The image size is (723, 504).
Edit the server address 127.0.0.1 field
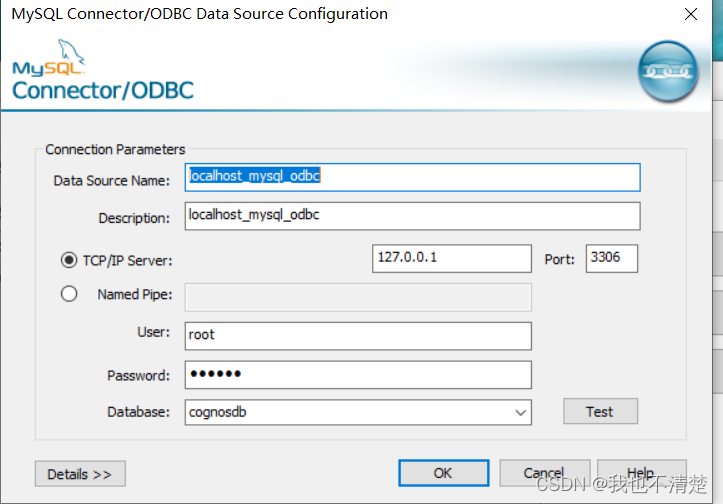pos(452,258)
